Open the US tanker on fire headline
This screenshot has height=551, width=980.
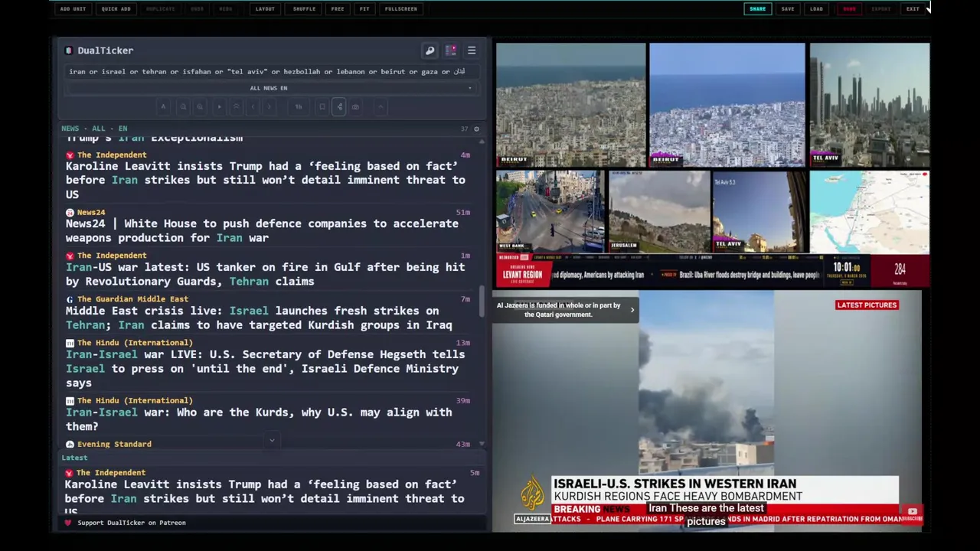pos(266,274)
